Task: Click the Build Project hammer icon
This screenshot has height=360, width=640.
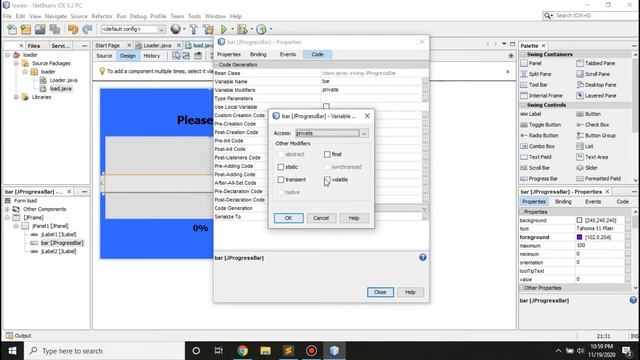Action: (193, 29)
